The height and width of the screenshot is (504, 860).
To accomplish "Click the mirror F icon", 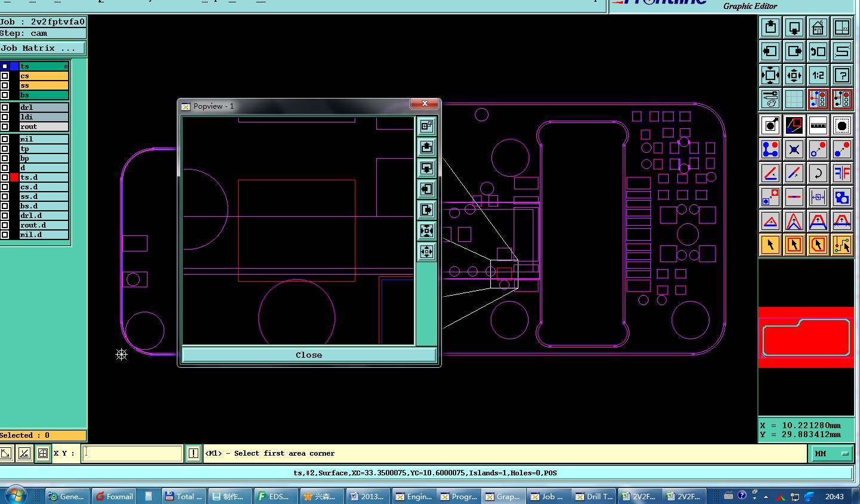I will pyautogui.click(x=841, y=173).
